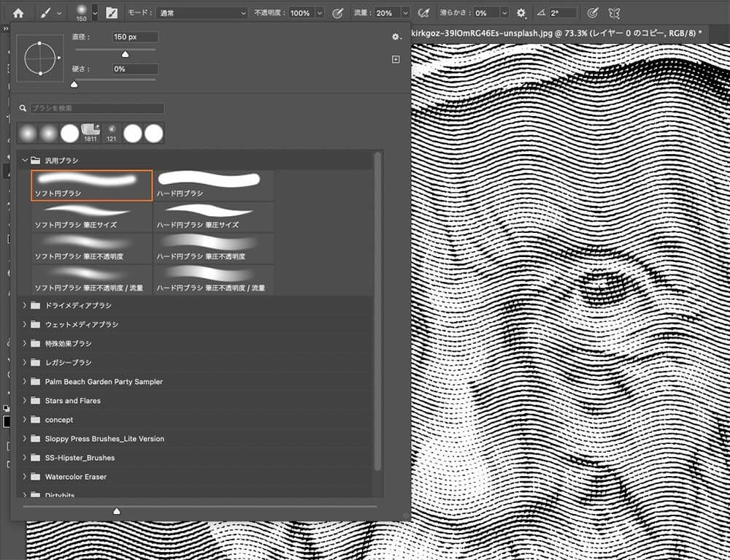Select the recent brush labeled 121
This screenshot has height=560, width=730.
click(x=111, y=133)
